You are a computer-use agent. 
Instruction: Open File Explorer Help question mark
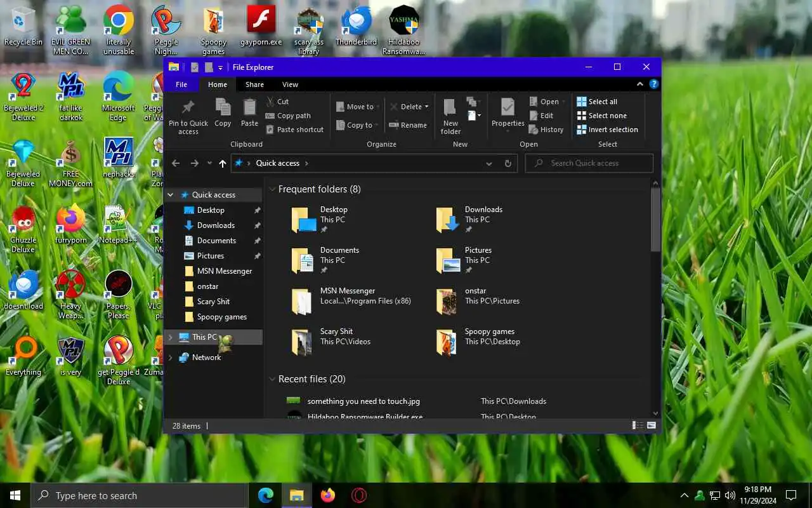coord(654,84)
